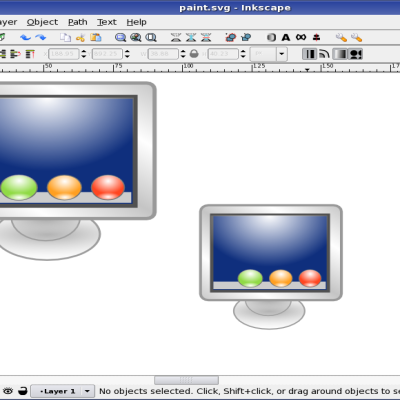Open Inkscape Preferences wrench icon
This screenshot has width=400, height=400.
(341, 37)
